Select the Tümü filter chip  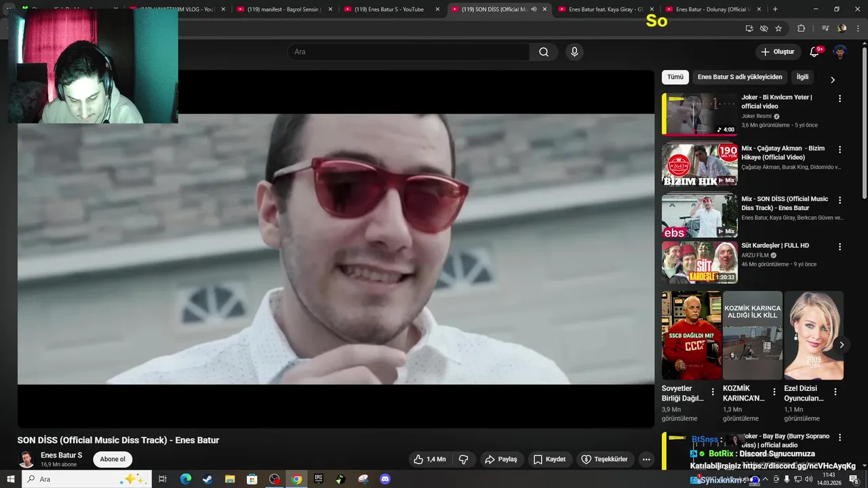tap(675, 77)
